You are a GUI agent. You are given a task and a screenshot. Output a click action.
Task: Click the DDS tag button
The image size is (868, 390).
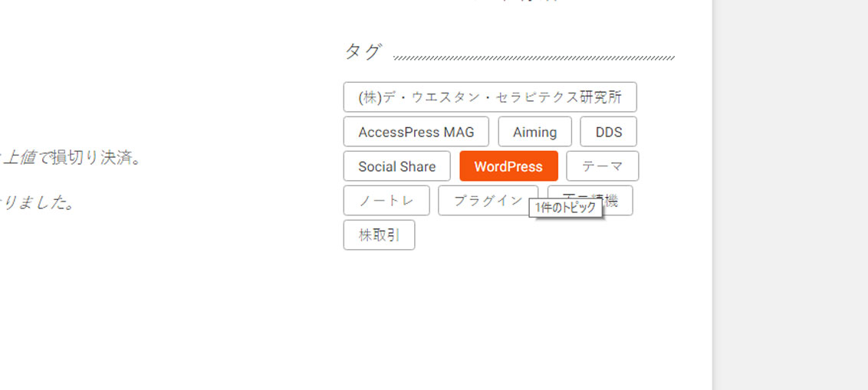coord(608,132)
